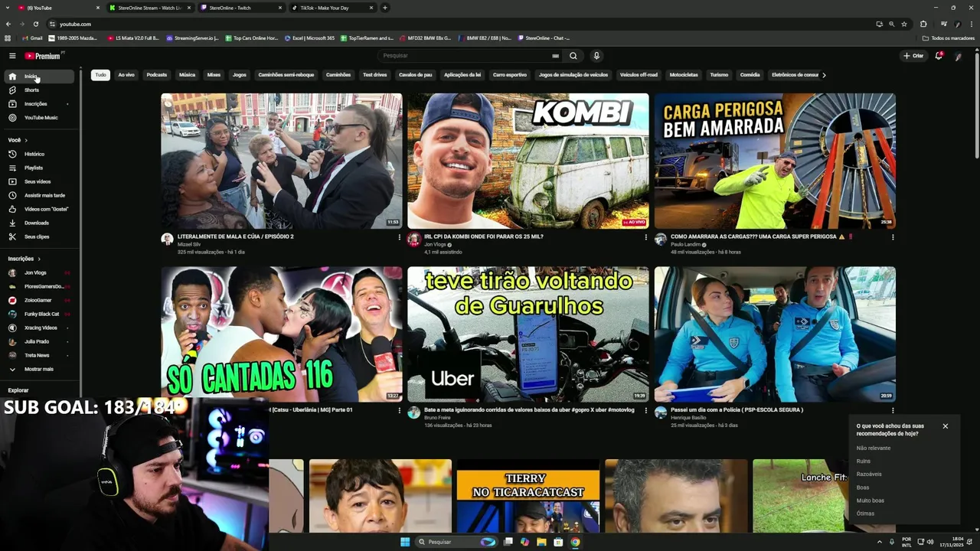980x551 pixels.
Task: Select 'Ótimas' feedback option
Action: (x=865, y=514)
